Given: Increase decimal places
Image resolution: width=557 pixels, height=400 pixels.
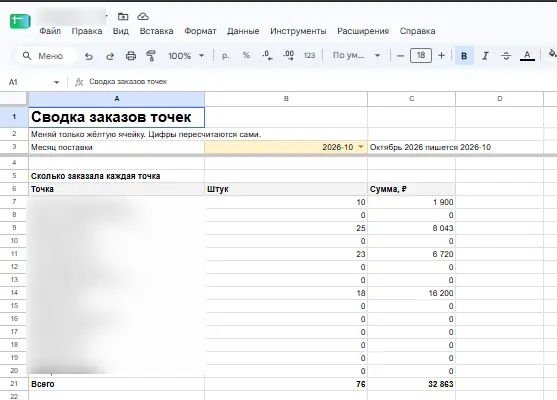Looking at the screenshot, I should [x=288, y=56].
